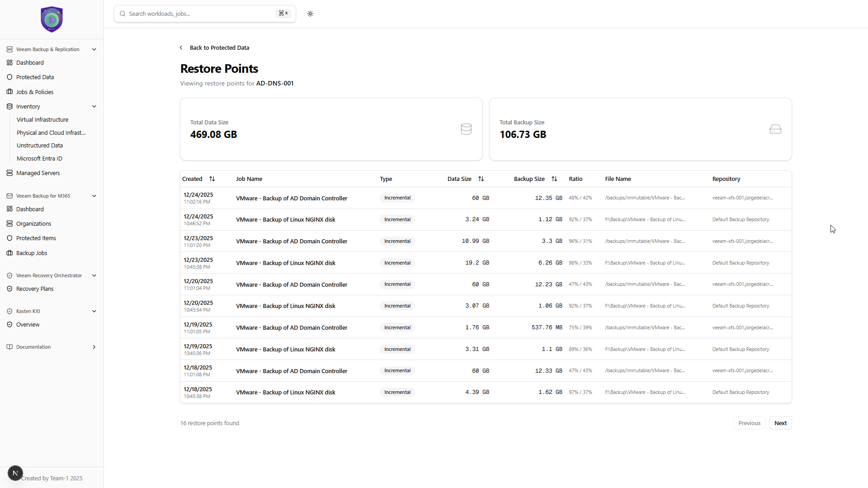
Task: Open Protected Data in sidebar
Action: 35,77
